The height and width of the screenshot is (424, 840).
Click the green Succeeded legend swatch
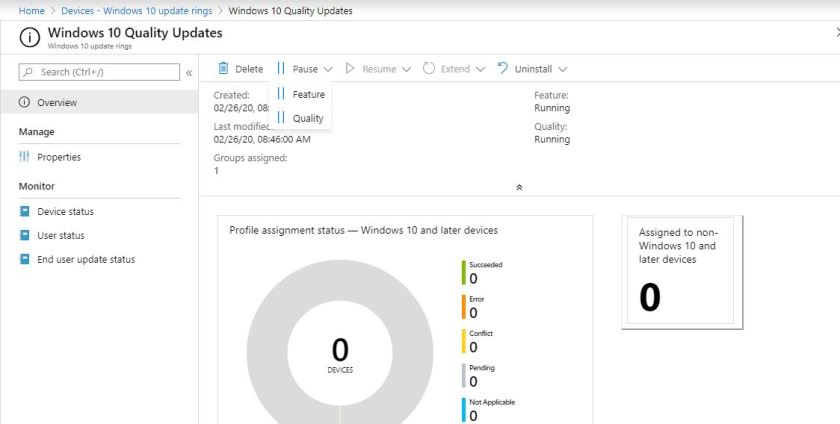tap(464, 272)
